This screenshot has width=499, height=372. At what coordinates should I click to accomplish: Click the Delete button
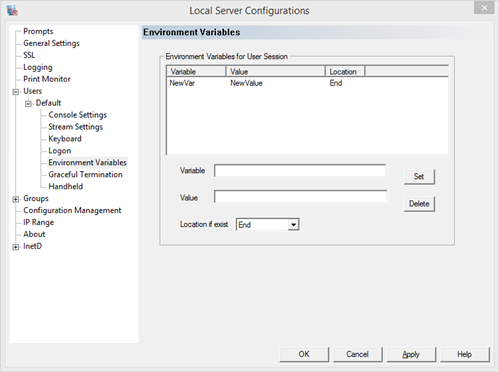pyautogui.click(x=419, y=204)
